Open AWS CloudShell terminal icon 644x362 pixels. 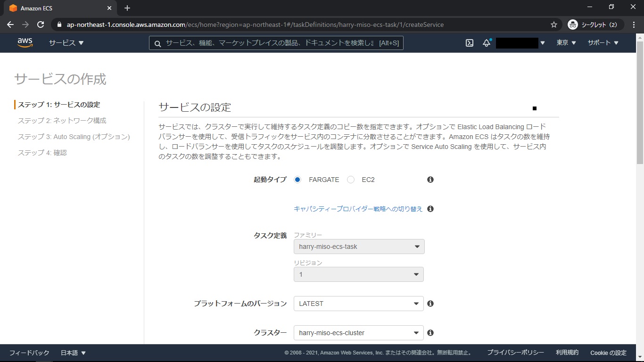tap(470, 43)
